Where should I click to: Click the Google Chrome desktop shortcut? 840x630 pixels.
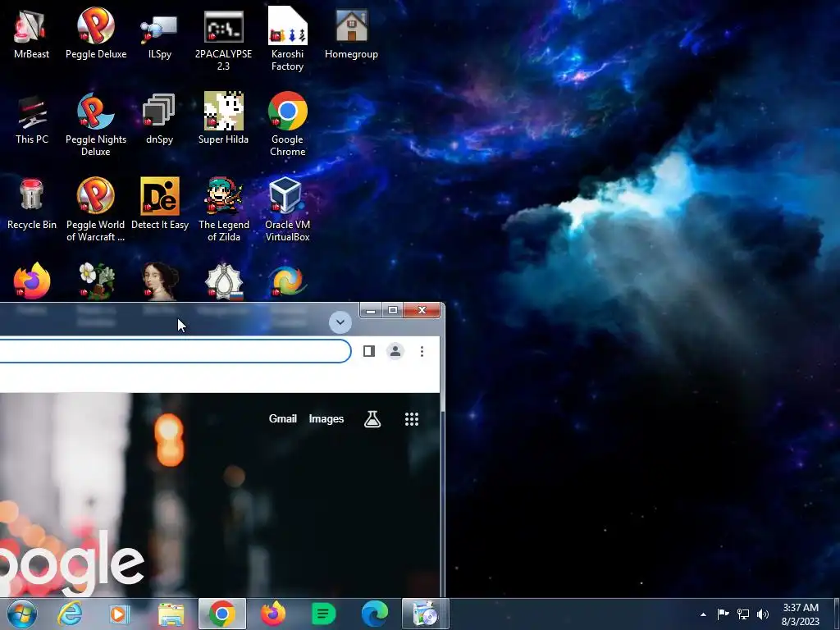(288, 124)
